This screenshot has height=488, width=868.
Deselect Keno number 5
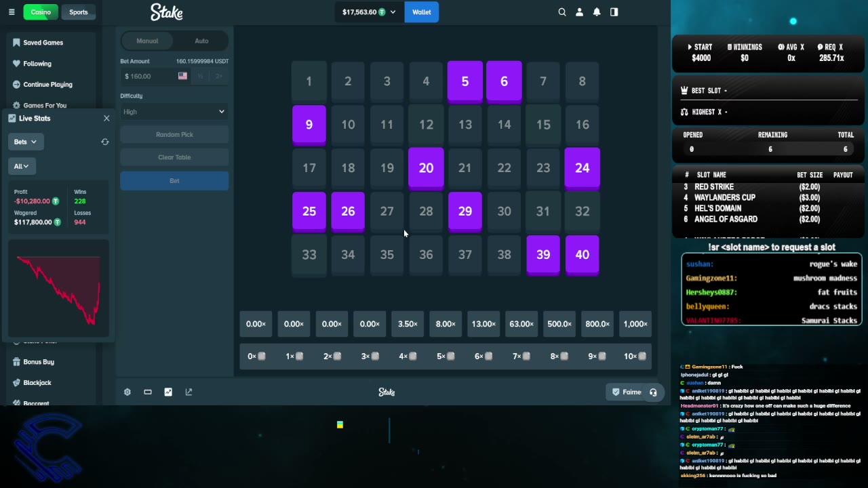pyautogui.click(x=465, y=82)
